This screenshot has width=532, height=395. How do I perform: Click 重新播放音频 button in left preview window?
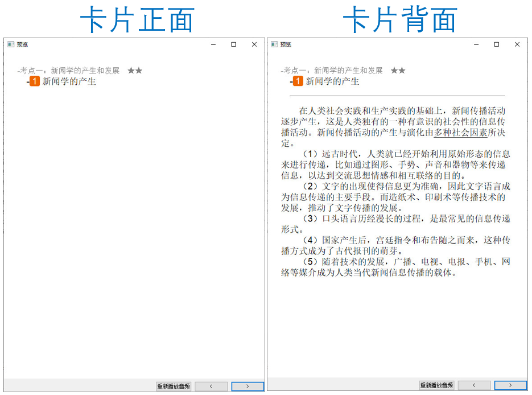coord(174,386)
